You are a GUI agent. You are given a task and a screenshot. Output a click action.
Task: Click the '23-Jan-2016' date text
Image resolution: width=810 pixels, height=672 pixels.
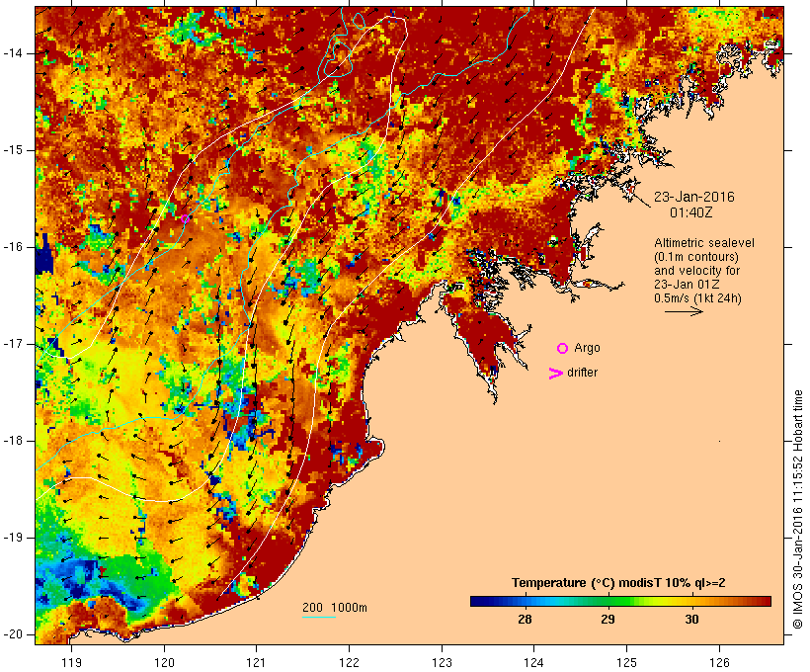(x=693, y=197)
